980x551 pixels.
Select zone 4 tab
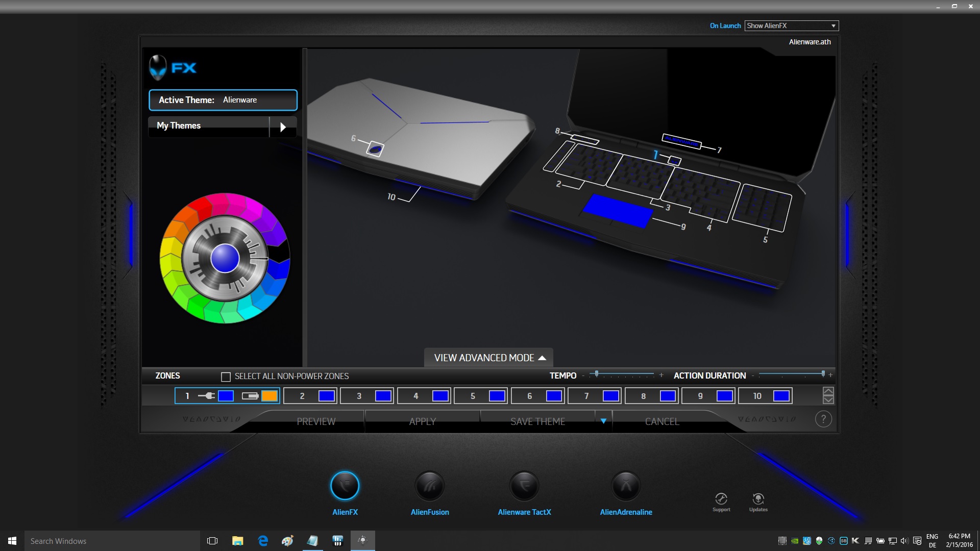click(424, 396)
